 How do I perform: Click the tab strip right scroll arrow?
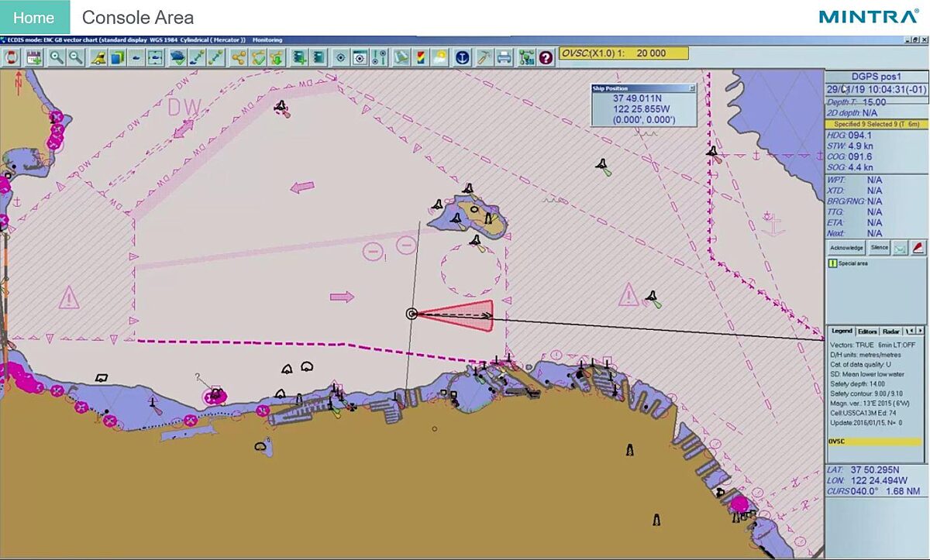921,331
